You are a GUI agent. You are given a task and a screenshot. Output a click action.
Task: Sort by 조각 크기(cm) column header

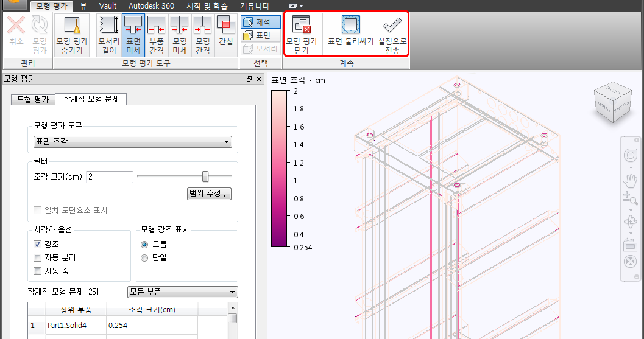tap(152, 309)
